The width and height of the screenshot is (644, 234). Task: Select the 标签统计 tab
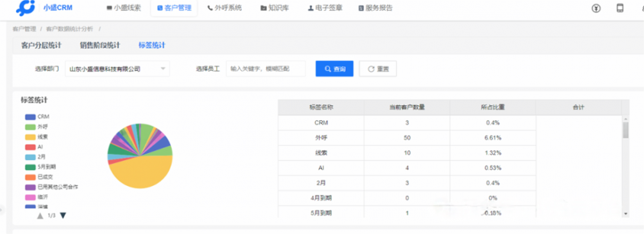(x=152, y=45)
